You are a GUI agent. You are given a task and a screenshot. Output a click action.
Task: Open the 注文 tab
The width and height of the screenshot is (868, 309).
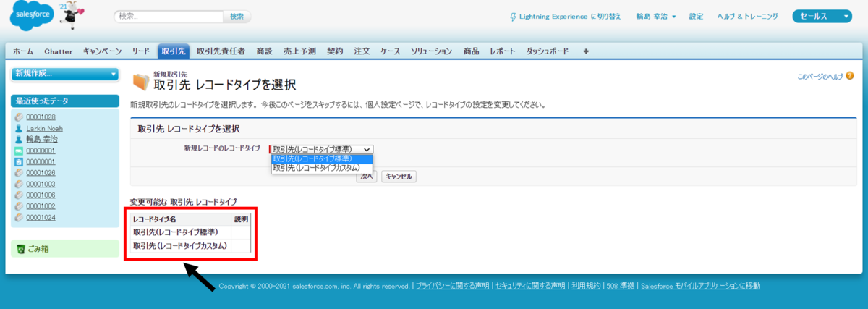(x=362, y=51)
